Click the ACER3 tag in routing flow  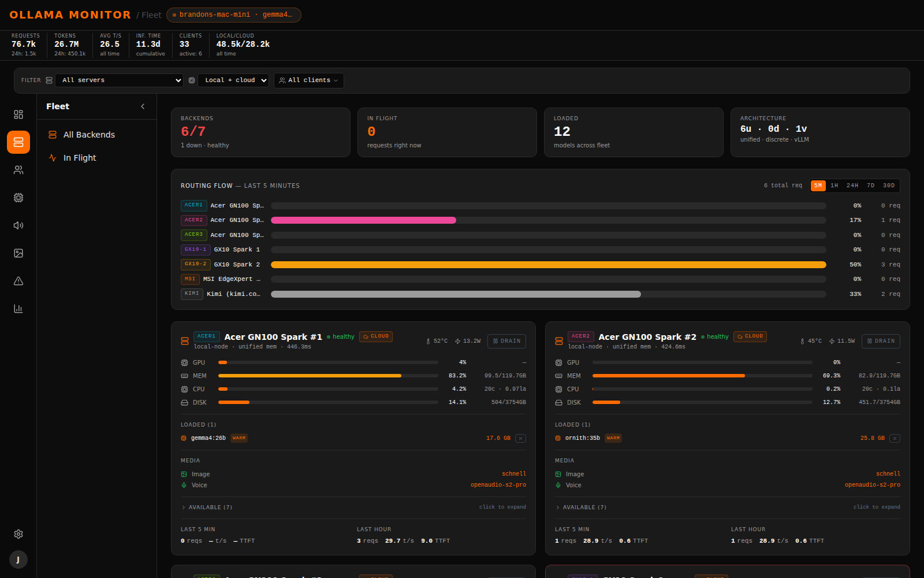(193, 235)
